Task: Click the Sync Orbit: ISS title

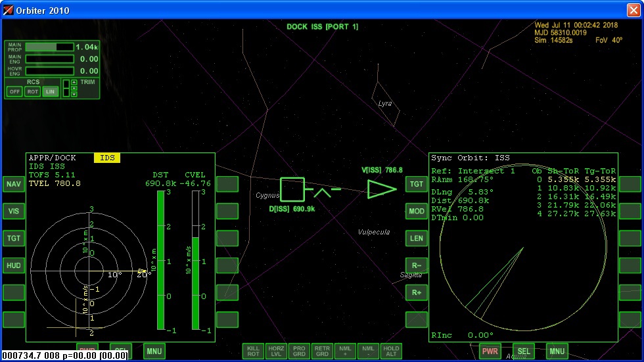Action: tap(471, 158)
